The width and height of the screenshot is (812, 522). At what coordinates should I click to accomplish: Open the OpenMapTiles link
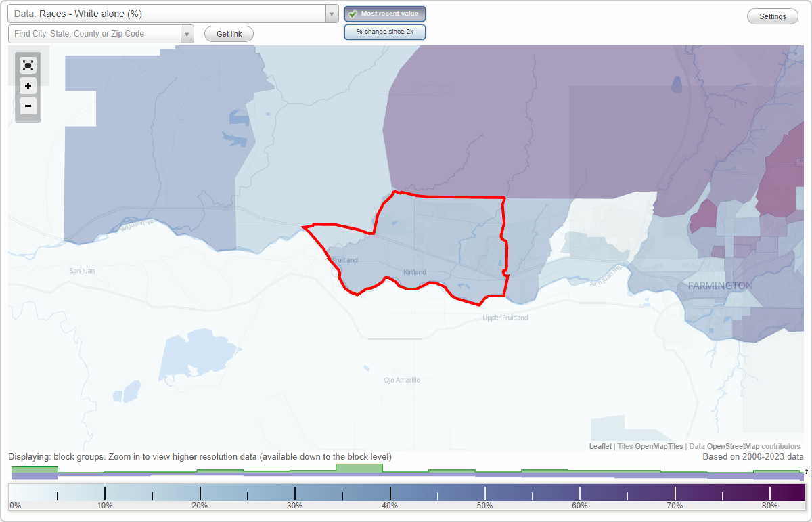658,446
